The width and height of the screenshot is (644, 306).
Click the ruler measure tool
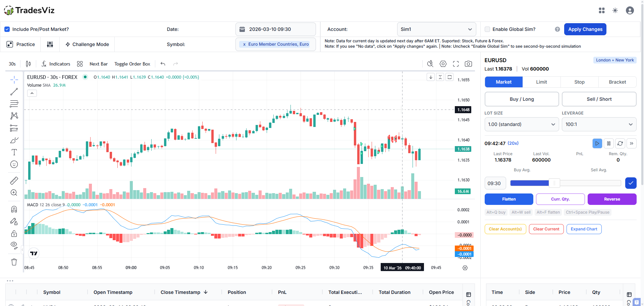14,181
